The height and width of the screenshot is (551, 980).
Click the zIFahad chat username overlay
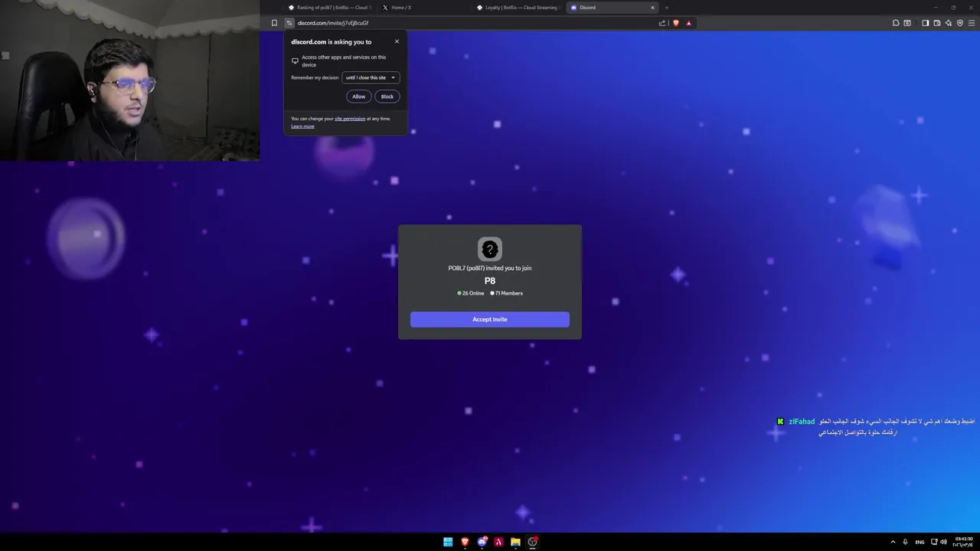tap(802, 422)
